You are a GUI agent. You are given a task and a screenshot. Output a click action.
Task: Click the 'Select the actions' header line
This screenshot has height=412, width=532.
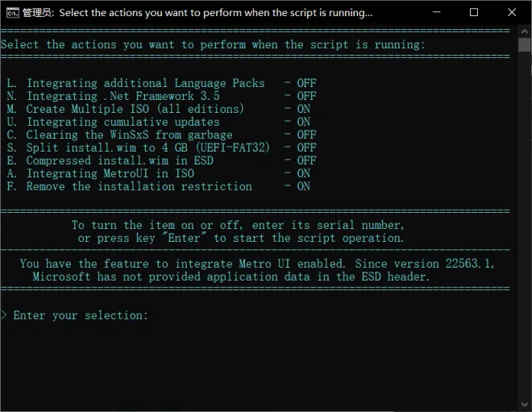click(213, 45)
